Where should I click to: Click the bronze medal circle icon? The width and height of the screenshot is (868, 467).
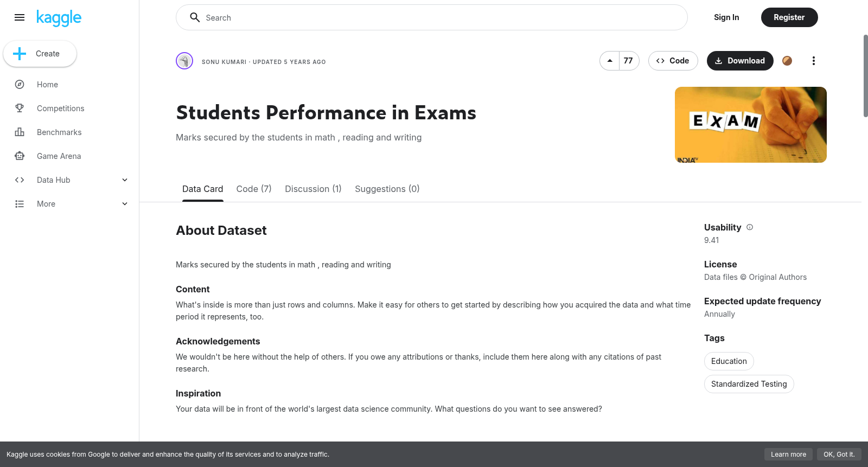coord(787,61)
